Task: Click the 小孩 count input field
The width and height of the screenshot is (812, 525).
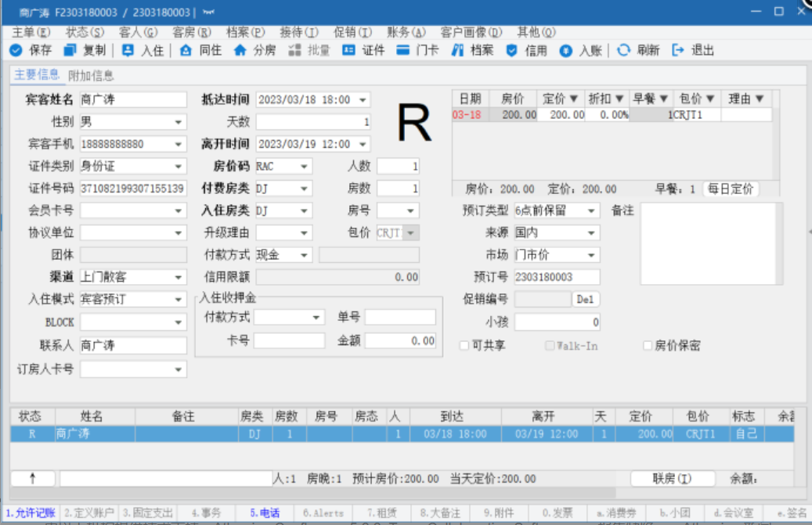Action: 557,322
